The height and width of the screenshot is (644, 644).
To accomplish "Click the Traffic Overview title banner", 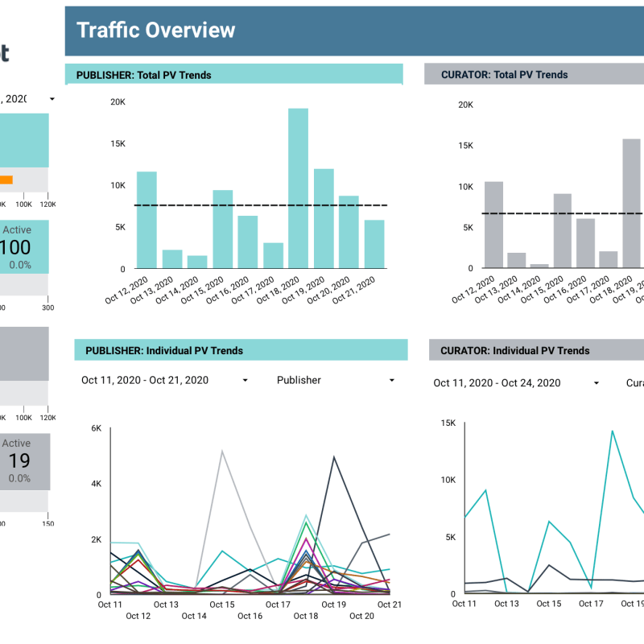I will tap(354, 30).
